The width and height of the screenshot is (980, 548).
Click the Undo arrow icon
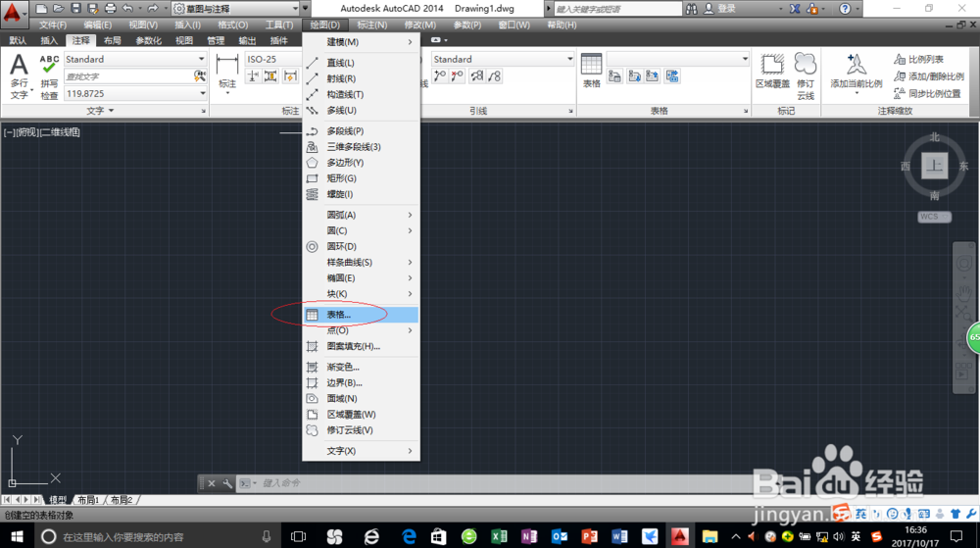pos(127,9)
